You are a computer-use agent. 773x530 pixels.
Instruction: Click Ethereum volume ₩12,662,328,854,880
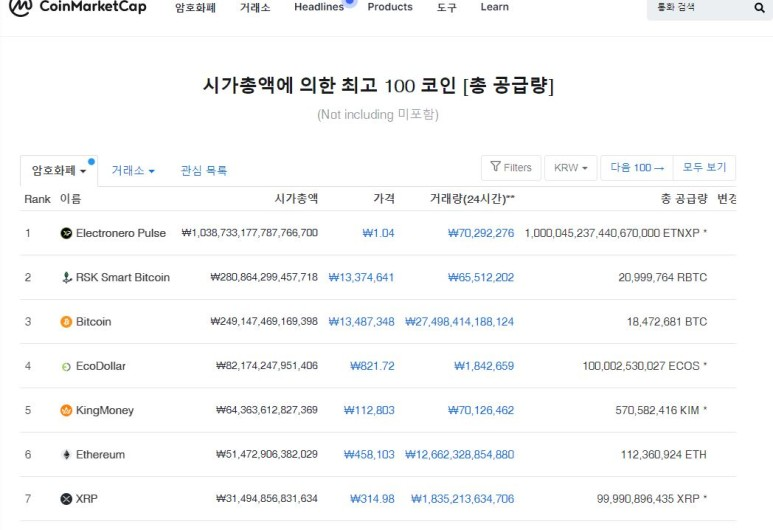coord(459,455)
